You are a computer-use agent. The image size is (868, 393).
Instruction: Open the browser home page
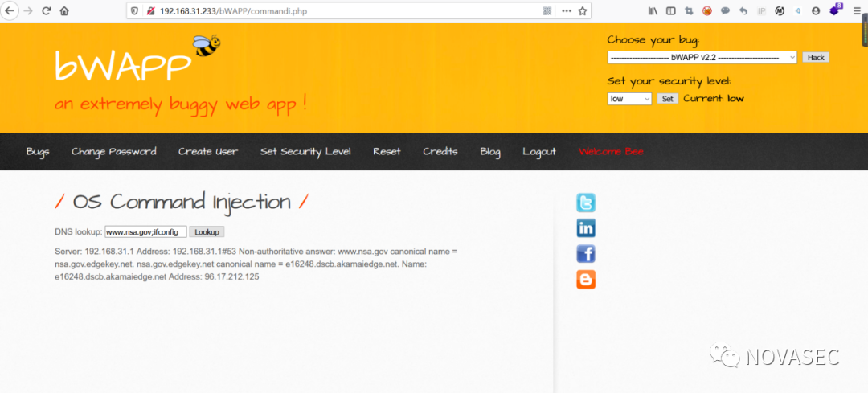pyautogui.click(x=64, y=10)
